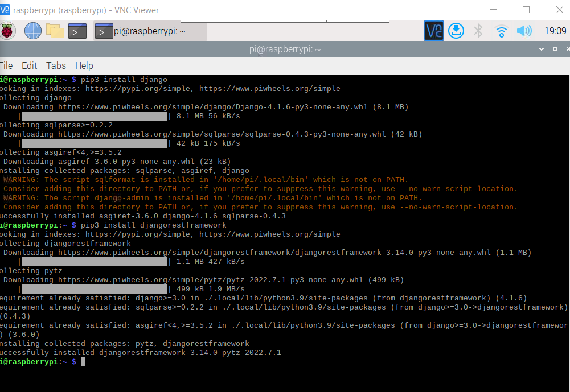Open the software updater tray icon
Screen dimensions: 570x392
(x=456, y=31)
